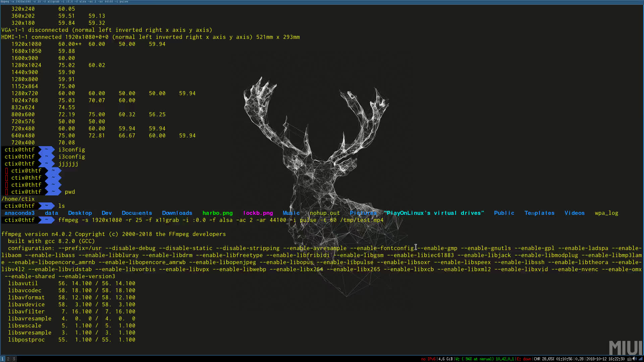Click the keyboard tray icon
Image resolution: width=644 pixels, height=362 pixels.
(x=629, y=359)
